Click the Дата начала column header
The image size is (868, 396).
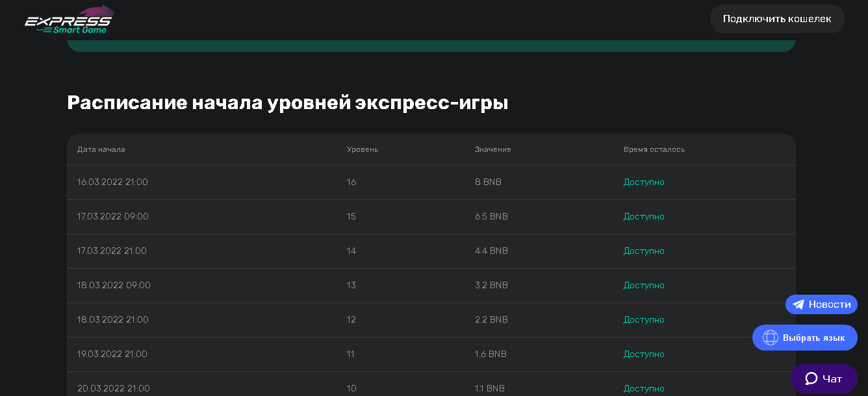coord(101,149)
